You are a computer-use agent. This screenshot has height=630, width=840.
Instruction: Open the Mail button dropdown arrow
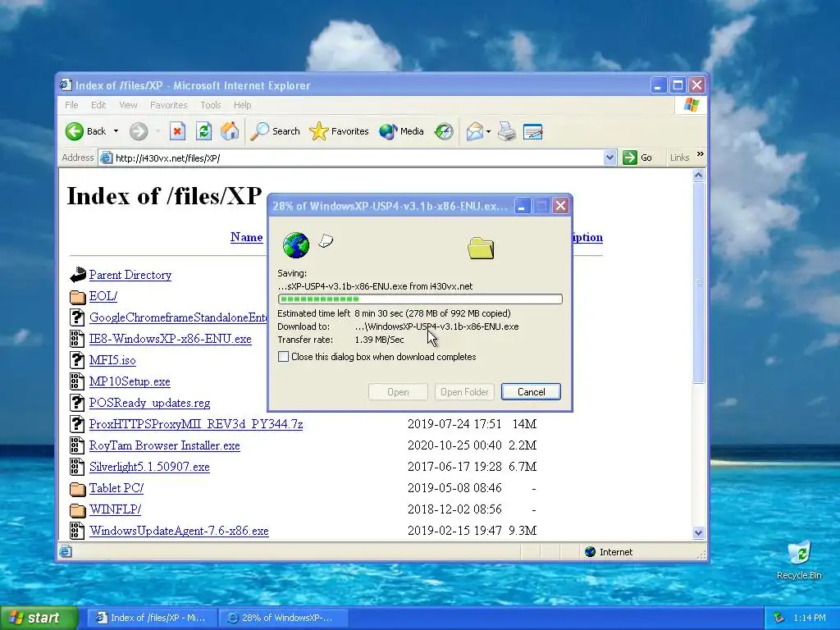[x=488, y=131]
